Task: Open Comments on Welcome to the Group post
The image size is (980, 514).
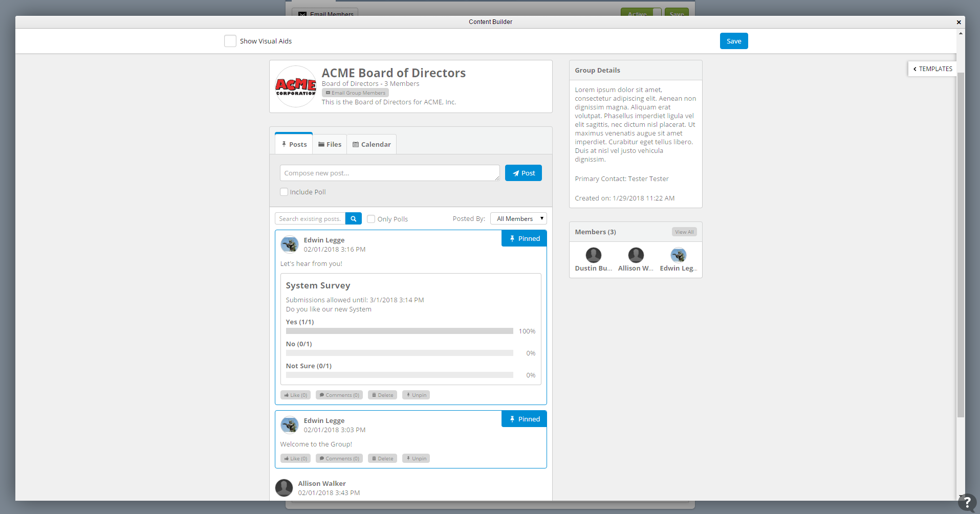Action: 339,458
